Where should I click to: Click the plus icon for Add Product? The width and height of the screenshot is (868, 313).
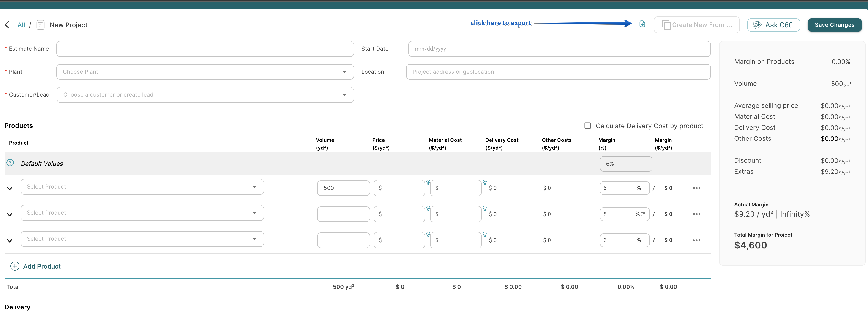(15, 266)
